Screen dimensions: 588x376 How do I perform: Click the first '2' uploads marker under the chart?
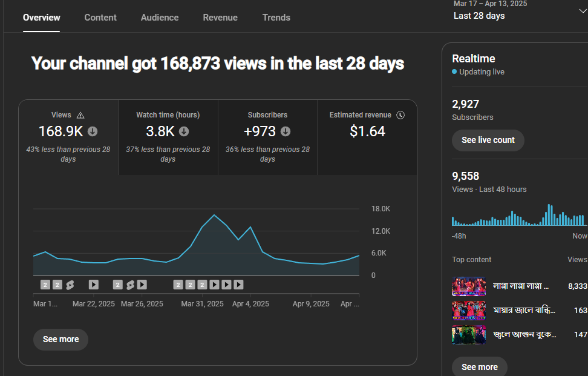tap(45, 285)
